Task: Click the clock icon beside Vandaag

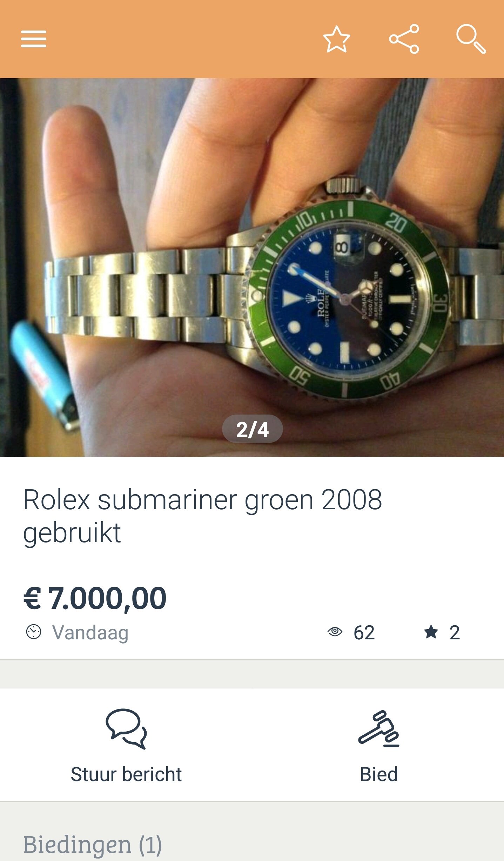Action: (34, 632)
